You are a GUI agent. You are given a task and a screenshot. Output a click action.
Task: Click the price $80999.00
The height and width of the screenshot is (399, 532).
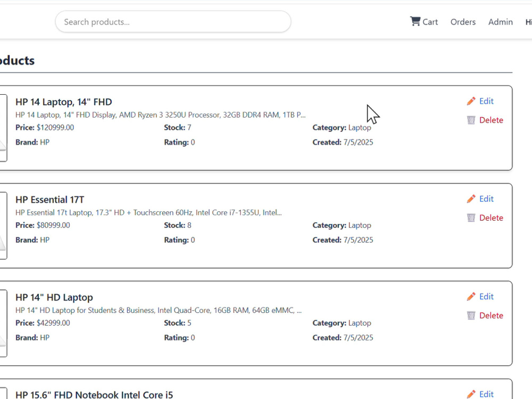click(53, 225)
